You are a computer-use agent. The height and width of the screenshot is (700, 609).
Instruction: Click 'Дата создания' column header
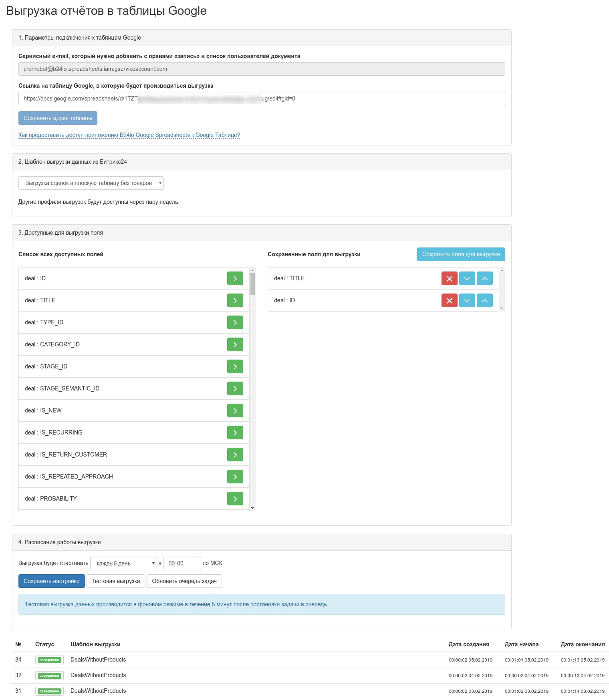click(x=469, y=644)
